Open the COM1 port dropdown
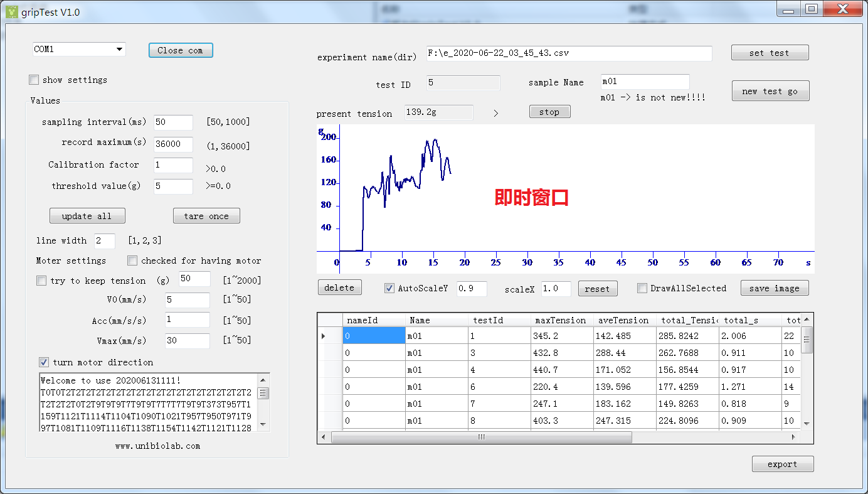Screen dimensions: 868x494 click(119, 50)
